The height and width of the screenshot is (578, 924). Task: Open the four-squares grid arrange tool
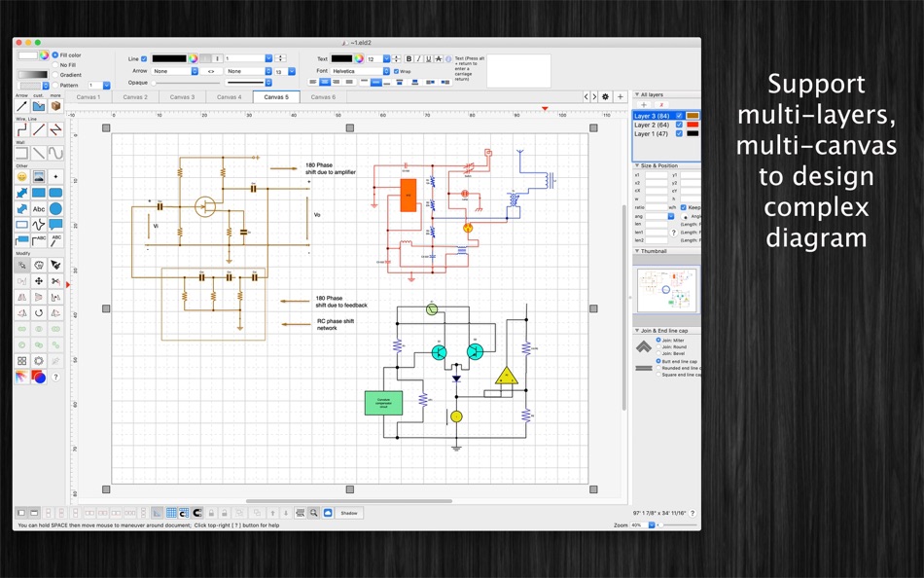click(21, 361)
